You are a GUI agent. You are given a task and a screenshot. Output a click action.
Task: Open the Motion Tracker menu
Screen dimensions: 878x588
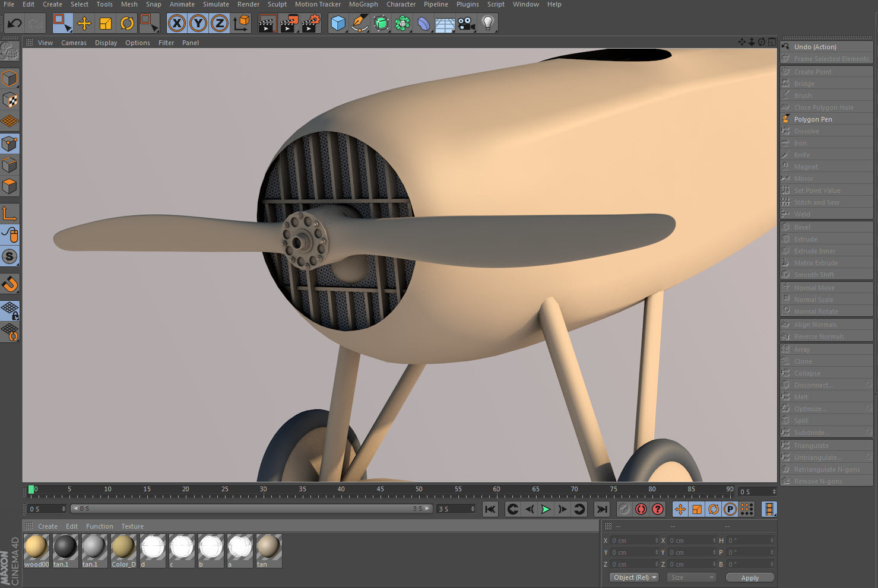click(318, 4)
